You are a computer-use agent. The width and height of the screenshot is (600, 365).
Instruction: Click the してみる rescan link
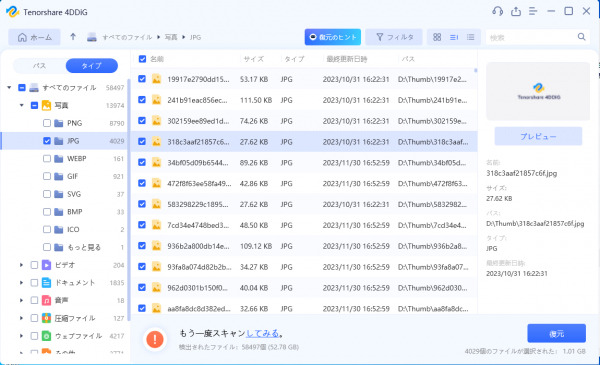pyautogui.click(x=262, y=333)
